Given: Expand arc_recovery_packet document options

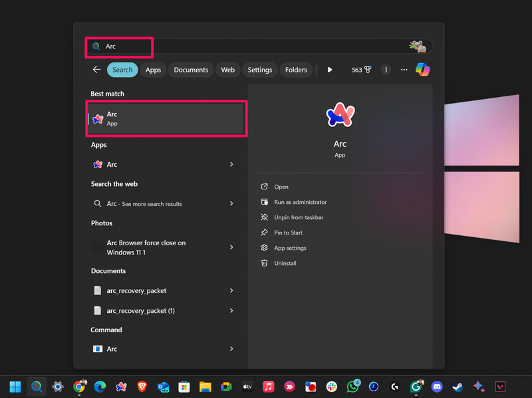Looking at the screenshot, I should (231, 290).
